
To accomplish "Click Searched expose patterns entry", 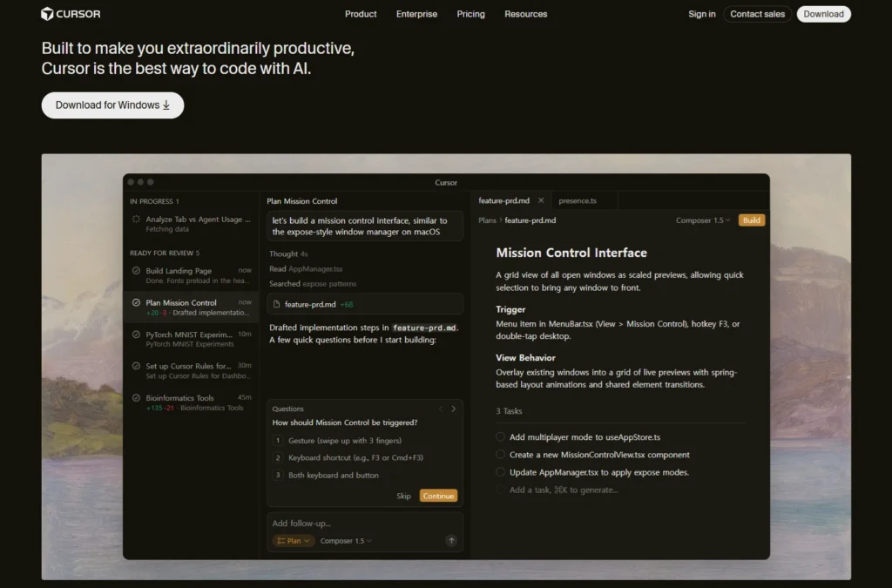I will [313, 283].
